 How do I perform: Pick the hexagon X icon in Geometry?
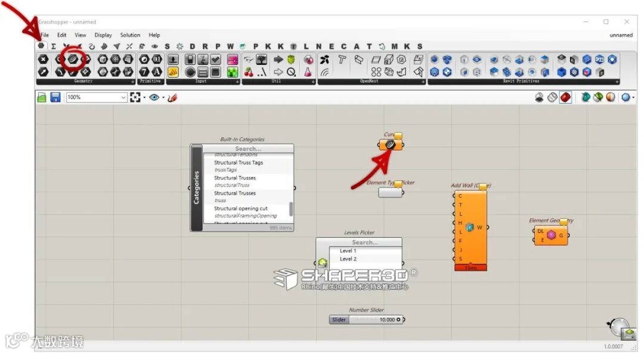point(43,59)
